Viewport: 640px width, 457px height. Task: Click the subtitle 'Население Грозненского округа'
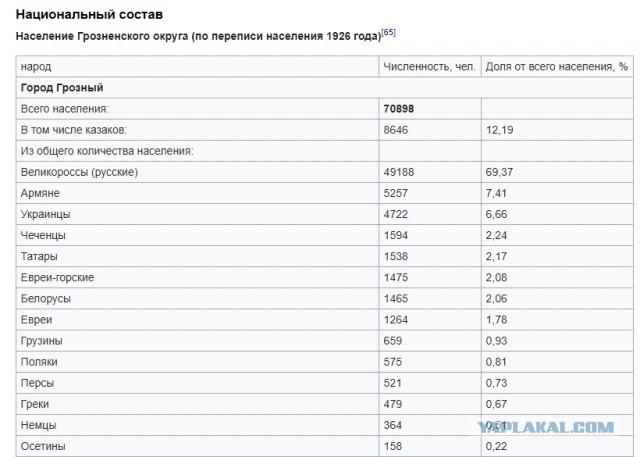click(102, 36)
